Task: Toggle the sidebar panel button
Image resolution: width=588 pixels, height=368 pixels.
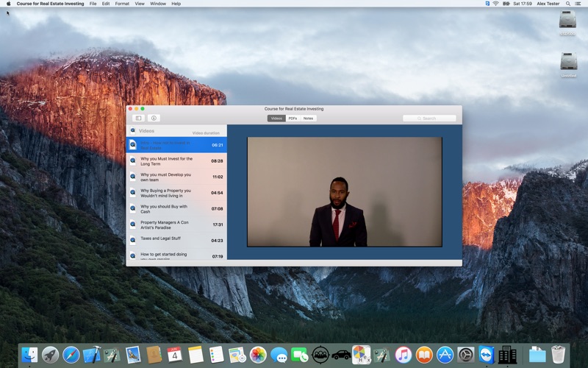Action: click(138, 118)
